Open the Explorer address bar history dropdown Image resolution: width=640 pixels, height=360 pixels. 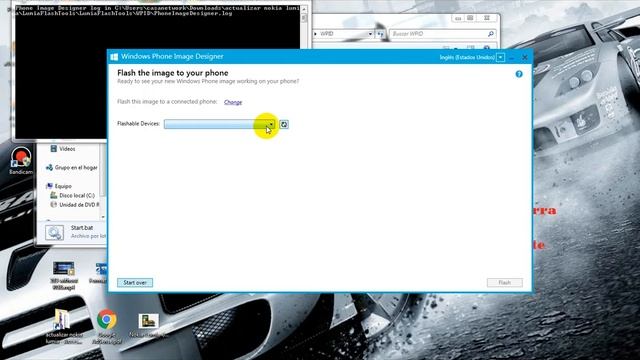click(x=370, y=34)
